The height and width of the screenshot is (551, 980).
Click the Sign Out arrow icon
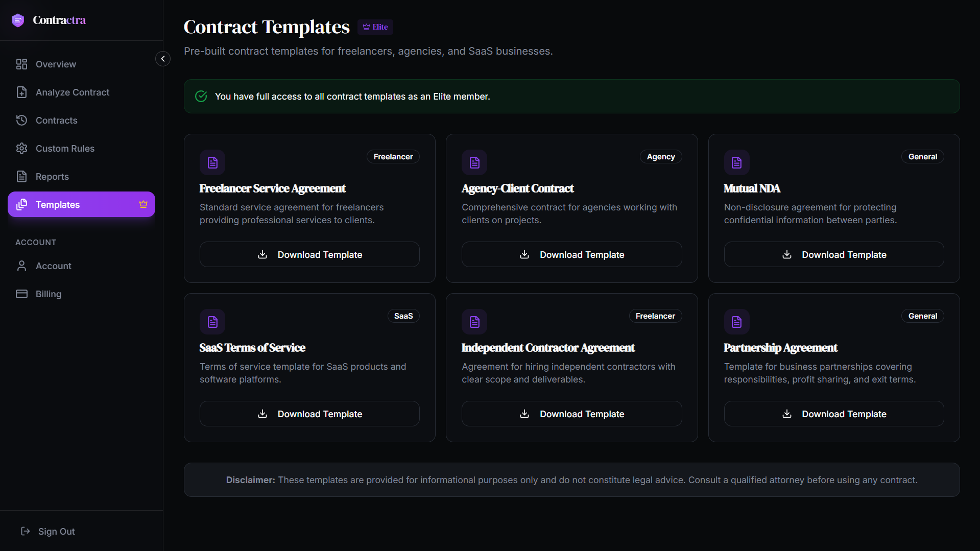(x=26, y=532)
